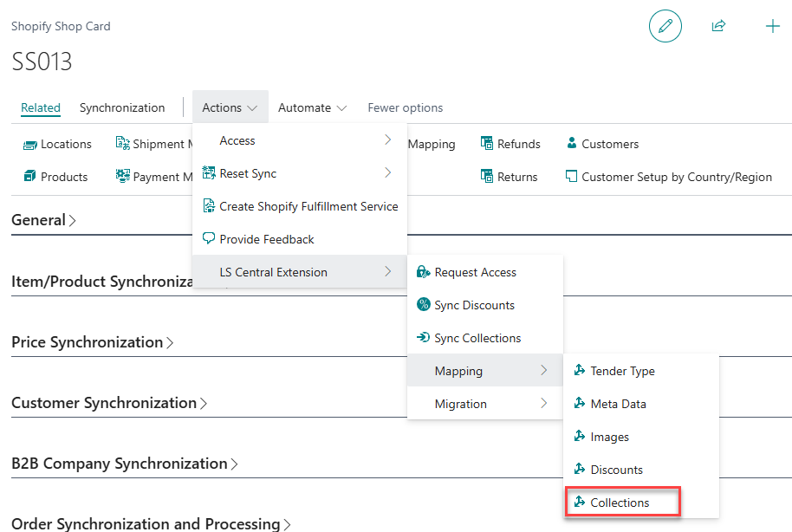Open the Migration submenu

coord(485,404)
